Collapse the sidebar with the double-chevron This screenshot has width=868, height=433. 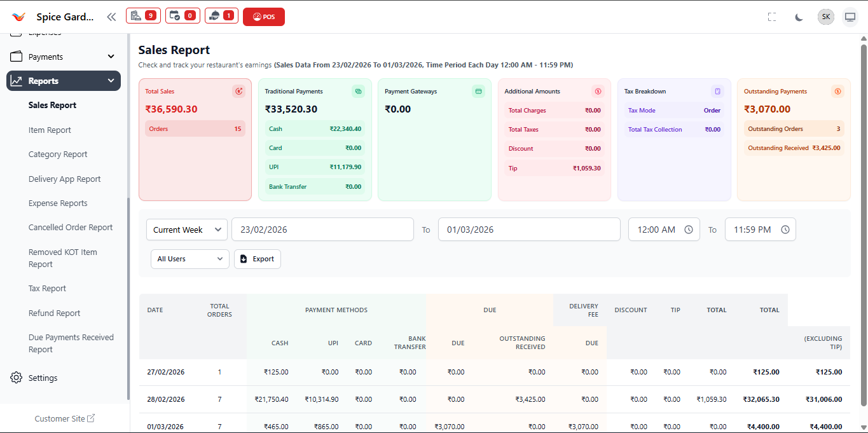111,17
